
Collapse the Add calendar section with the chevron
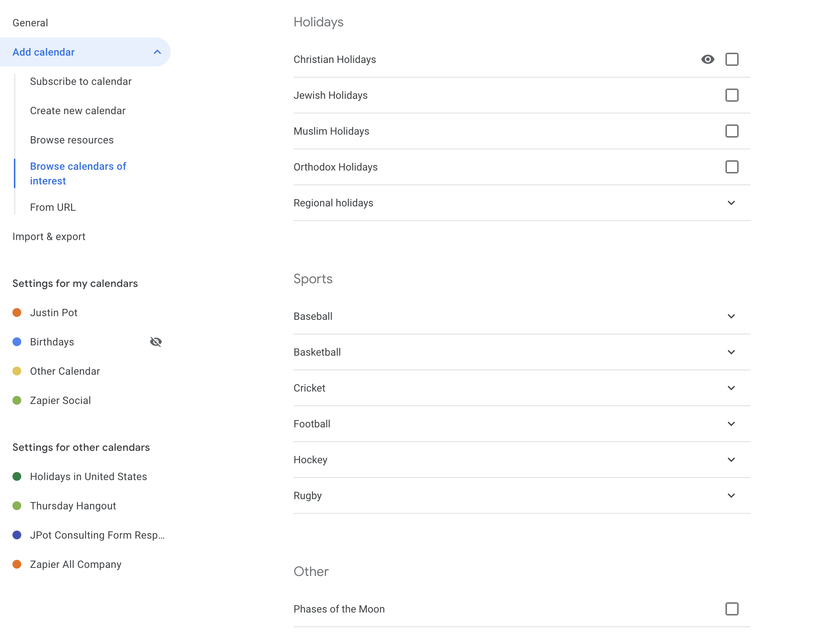tap(157, 52)
